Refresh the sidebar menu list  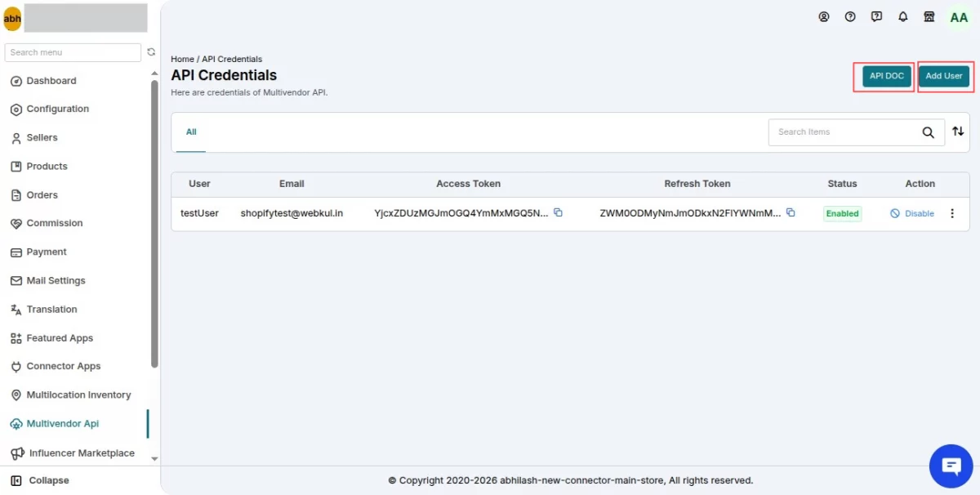(151, 52)
